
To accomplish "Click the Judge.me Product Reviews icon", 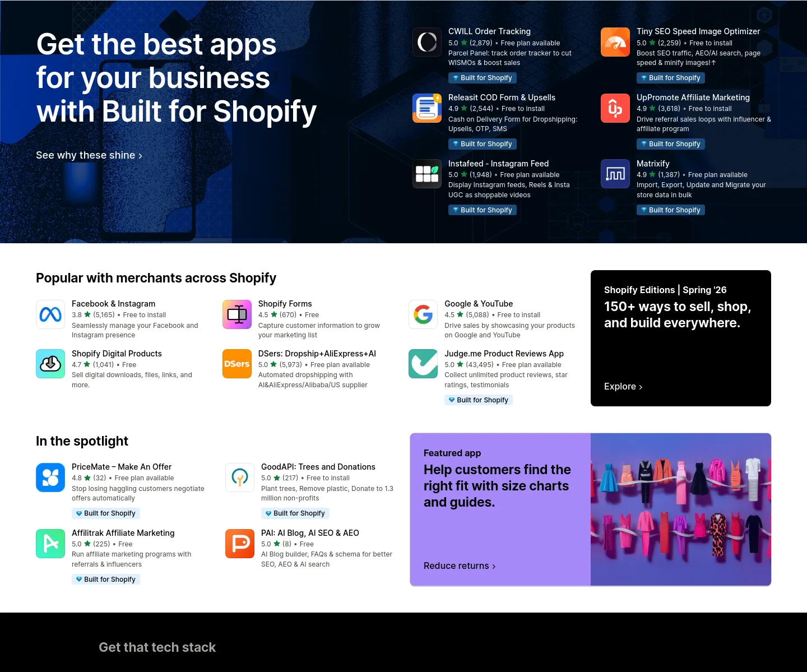I will click(x=423, y=364).
